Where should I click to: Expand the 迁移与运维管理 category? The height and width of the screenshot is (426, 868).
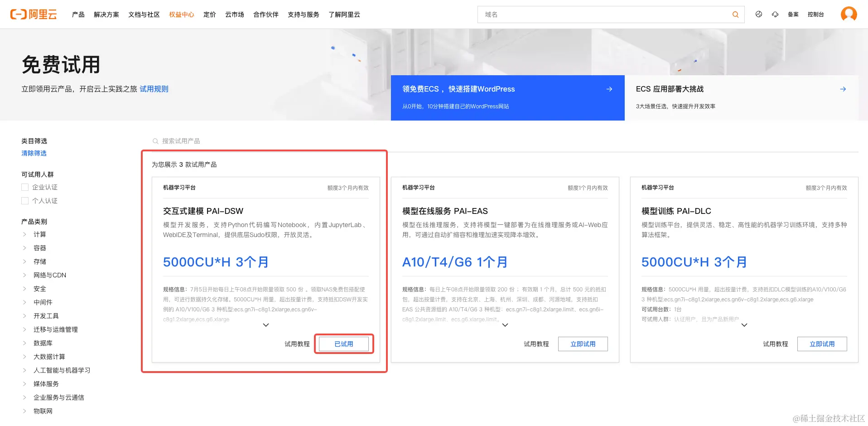click(24, 329)
